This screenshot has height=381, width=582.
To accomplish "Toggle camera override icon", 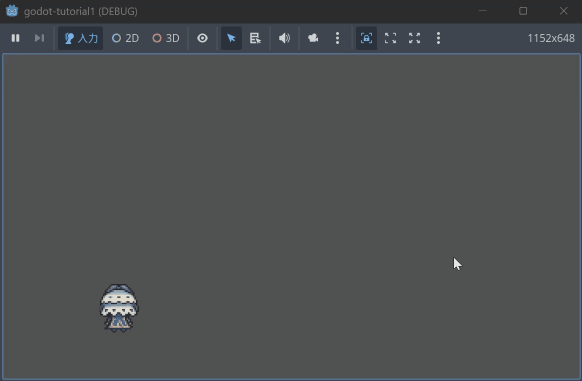I will [313, 38].
